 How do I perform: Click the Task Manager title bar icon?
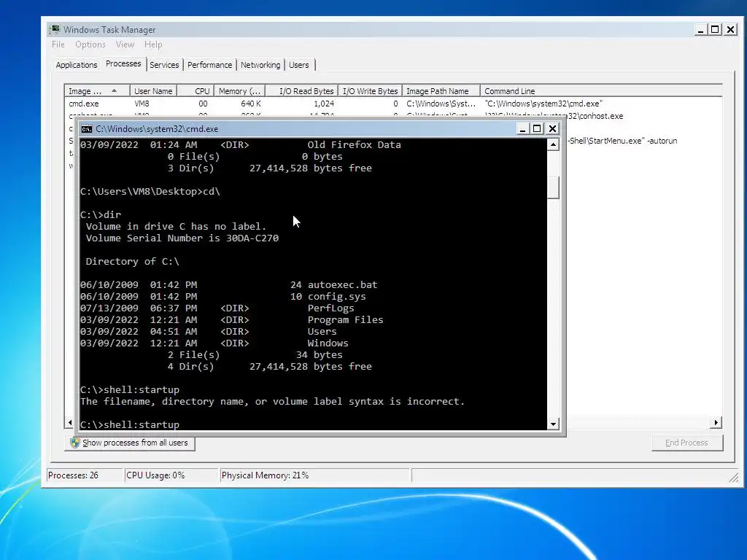tap(55, 29)
